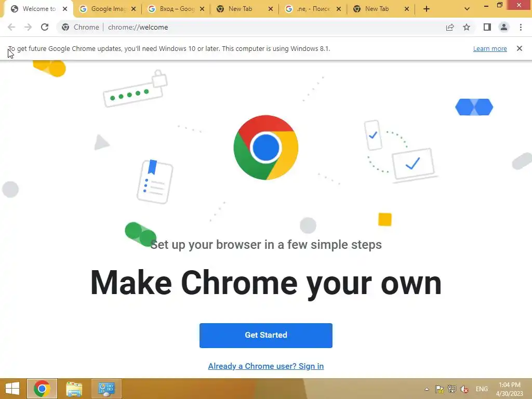Click the forward navigation arrow
The height and width of the screenshot is (399, 532).
28,27
